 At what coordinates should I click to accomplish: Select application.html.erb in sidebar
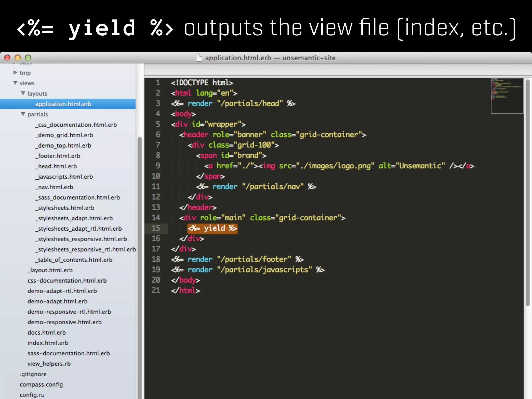pyautogui.click(x=63, y=104)
